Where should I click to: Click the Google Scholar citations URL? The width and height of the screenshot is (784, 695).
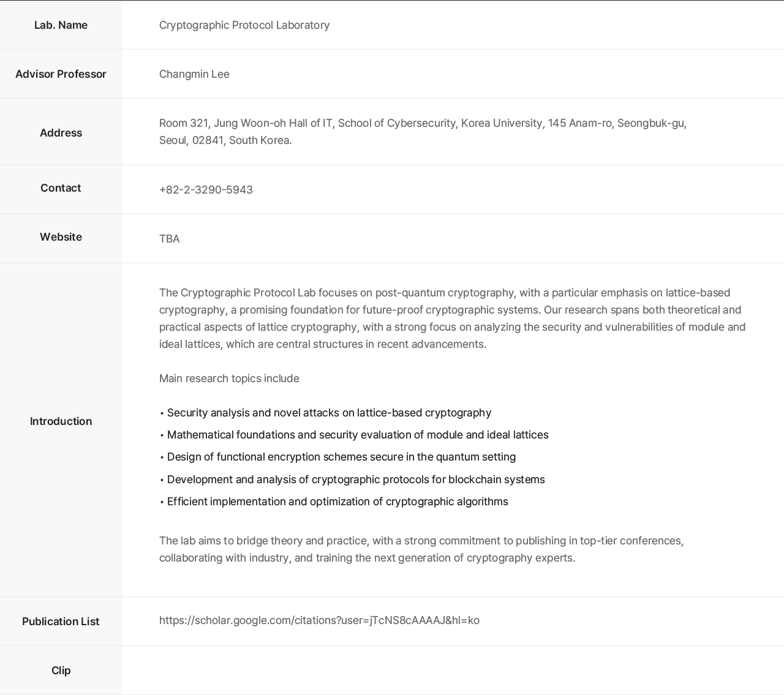pyautogui.click(x=319, y=620)
